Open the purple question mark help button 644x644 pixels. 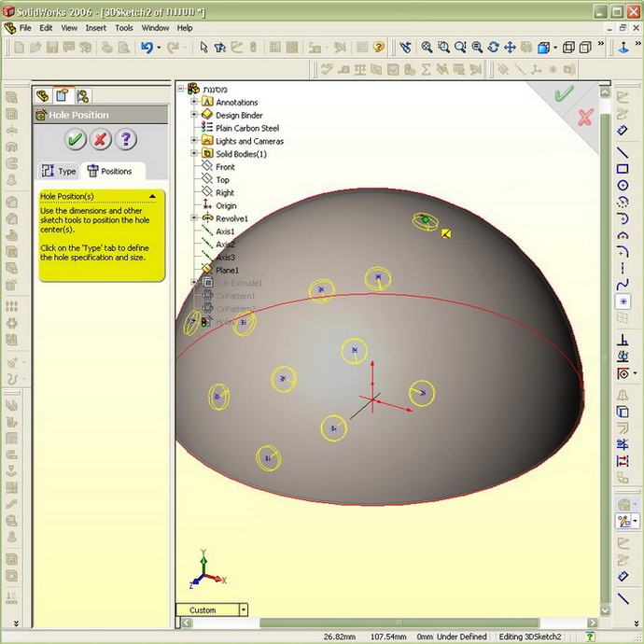(x=126, y=140)
